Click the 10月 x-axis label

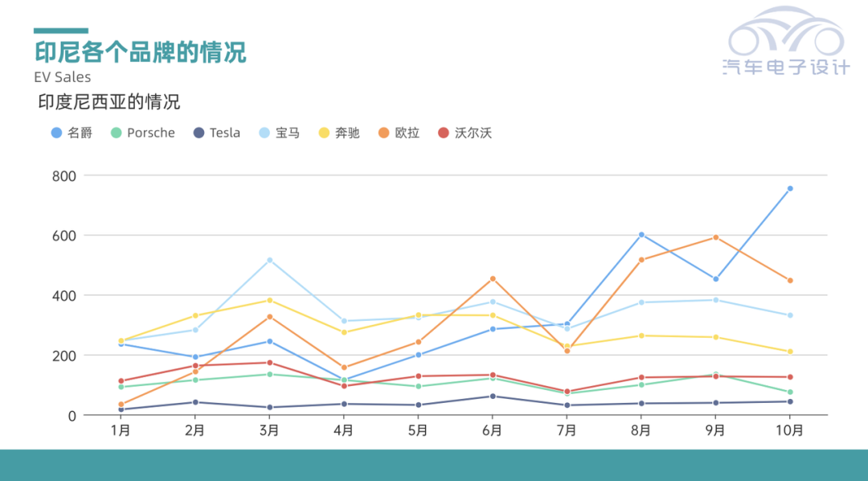790,430
